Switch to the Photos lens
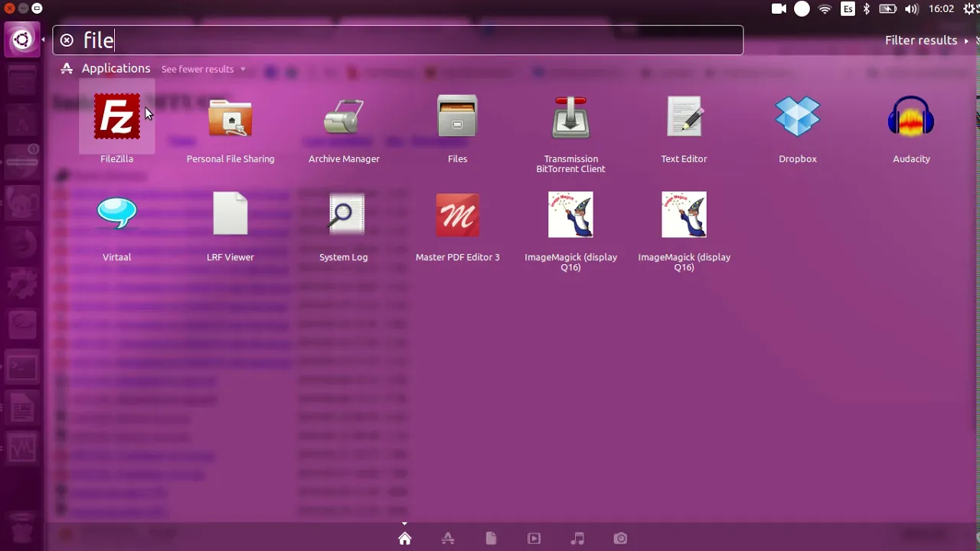This screenshot has height=551, width=980. point(620,539)
